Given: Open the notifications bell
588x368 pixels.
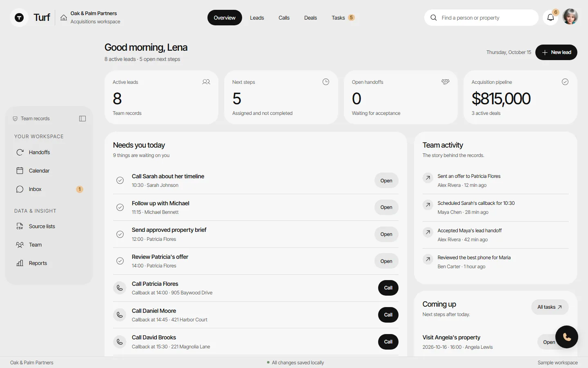Looking at the screenshot, I should (x=550, y=18).
